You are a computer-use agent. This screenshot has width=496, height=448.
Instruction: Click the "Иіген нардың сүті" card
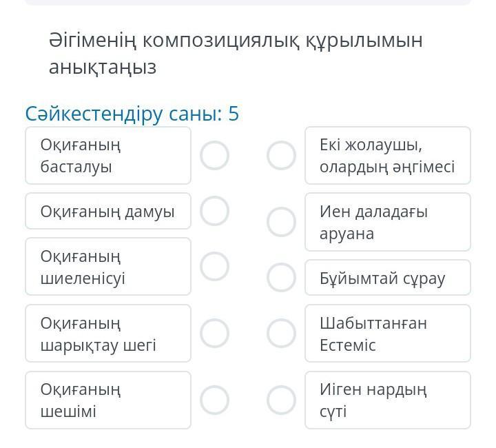click(387, 400)
